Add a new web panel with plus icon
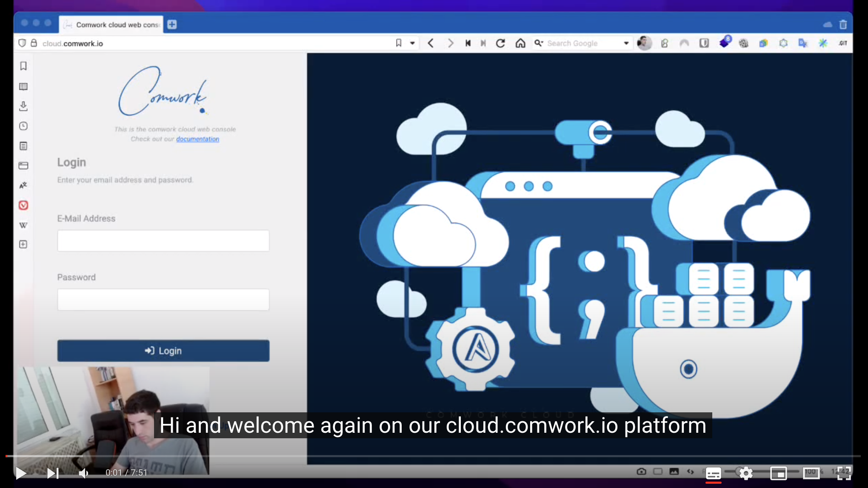This screenshot has height=488, width=868. click(x=23, y=244)
